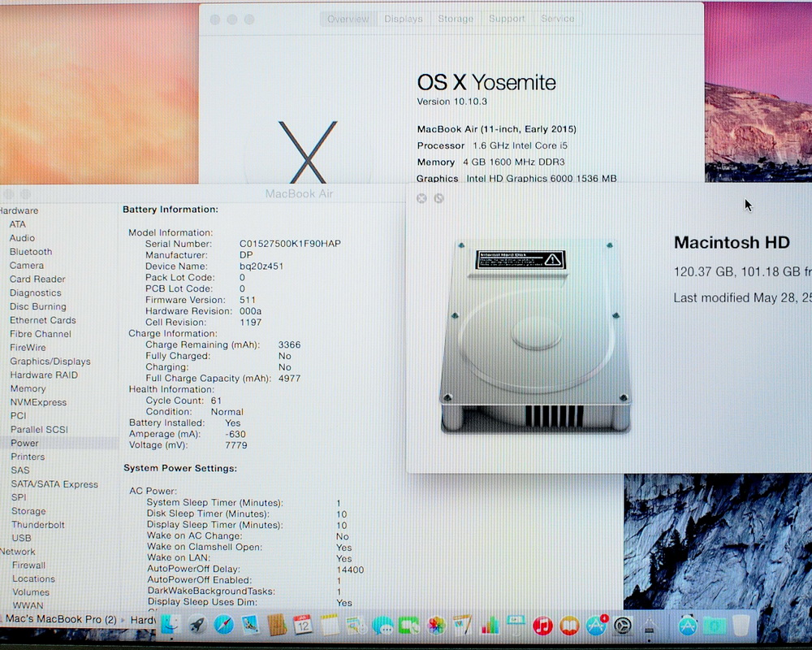Open Applications folder stack in Dock
Image resolution: width=812 pixels, height=650 pixels.
(x=688, y=625)
